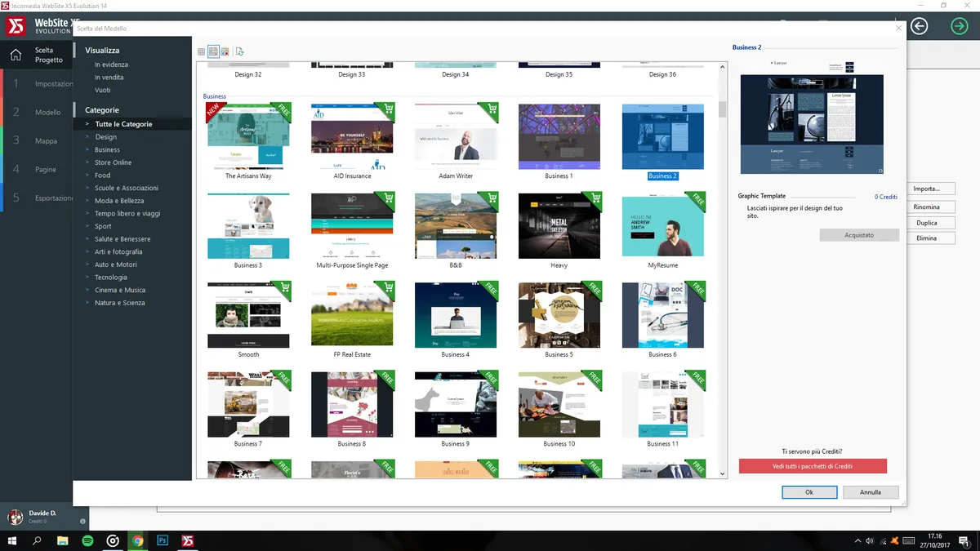Click the WebSite X5 logo icon
Viewport: 980px width, 551px height.
click(x=16, y=26)
